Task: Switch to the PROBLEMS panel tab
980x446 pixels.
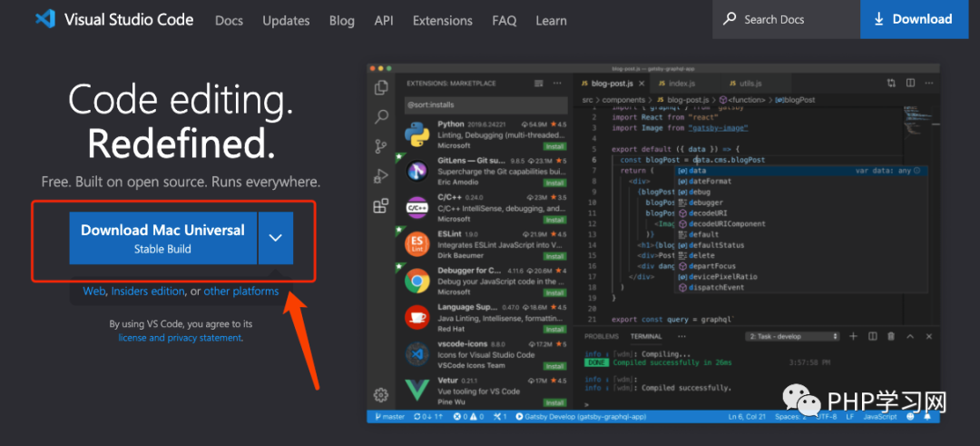Action: pyautogui.click(x=602, y=336)
